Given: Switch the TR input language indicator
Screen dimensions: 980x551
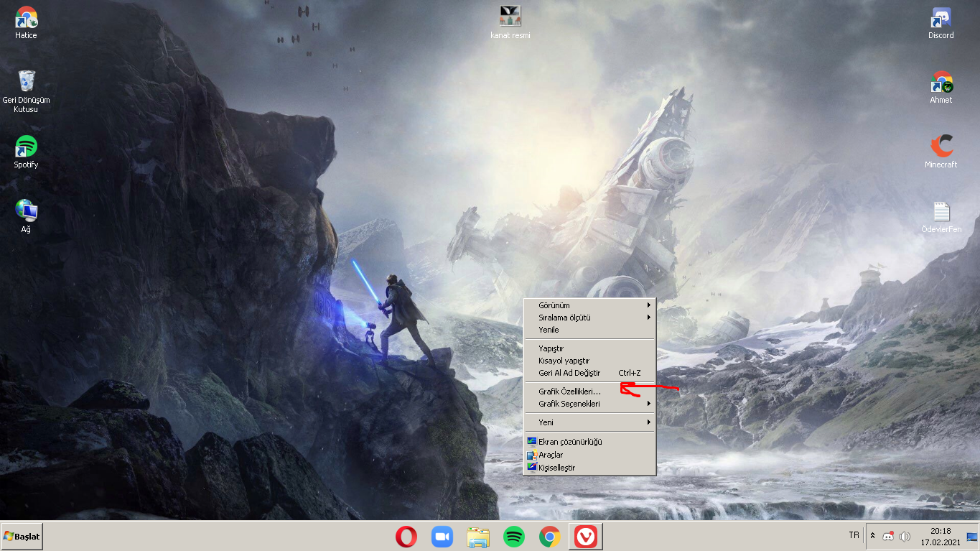Looking at the screenshot, I should coord(854,535).
